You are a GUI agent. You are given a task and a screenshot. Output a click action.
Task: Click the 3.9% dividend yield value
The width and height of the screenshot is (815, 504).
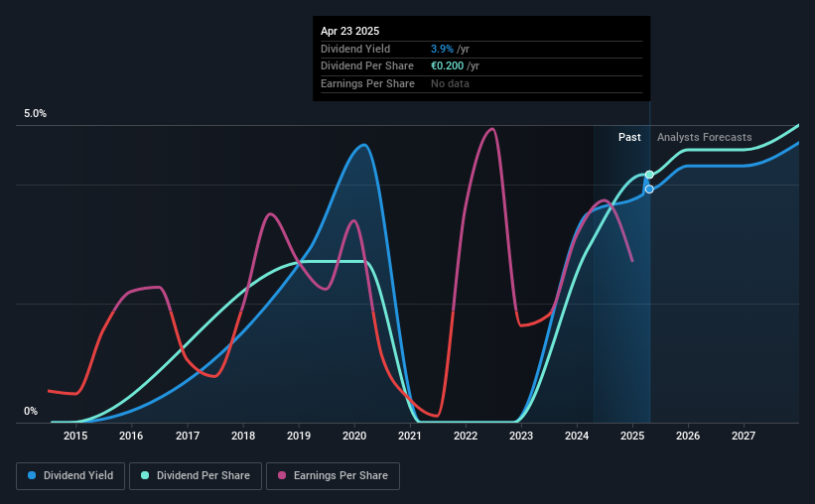(442, 49)
